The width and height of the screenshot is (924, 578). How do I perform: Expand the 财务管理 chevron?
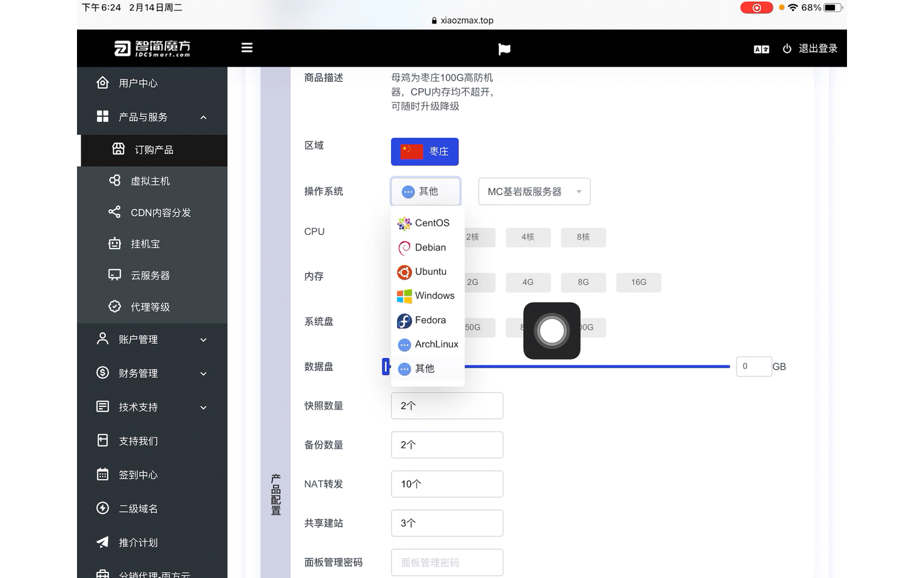[x=203, y=374]
